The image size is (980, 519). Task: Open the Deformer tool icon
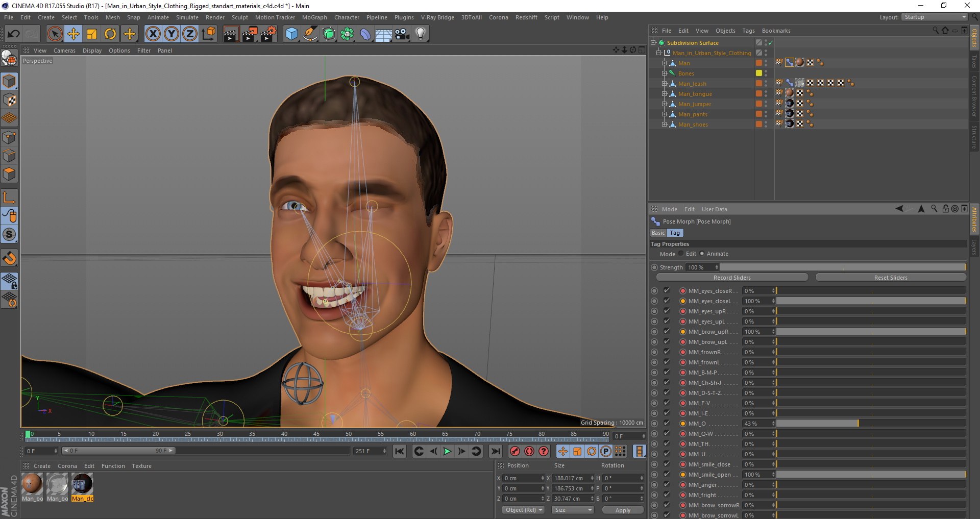pyautogui.click(x=365, y=34)
